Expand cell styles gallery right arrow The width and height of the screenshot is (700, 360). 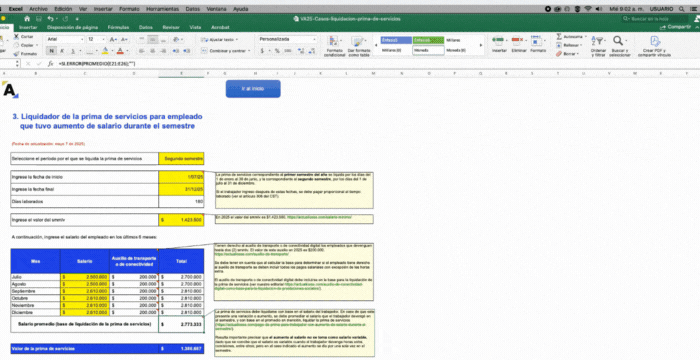481,45
